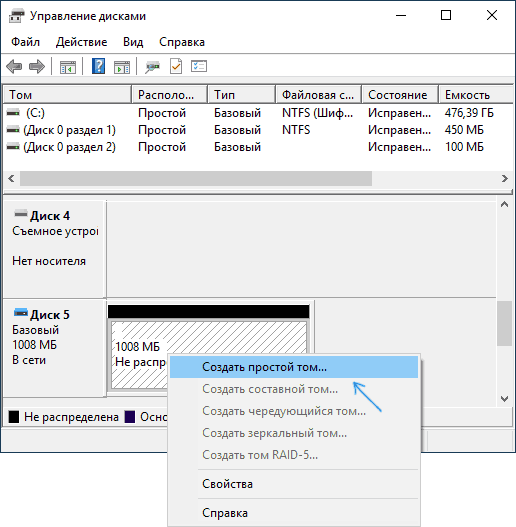Click the Диск 4 removable drive icon
Image resolution: width=516 pixels, height=527 pixels.
[21, 213]
